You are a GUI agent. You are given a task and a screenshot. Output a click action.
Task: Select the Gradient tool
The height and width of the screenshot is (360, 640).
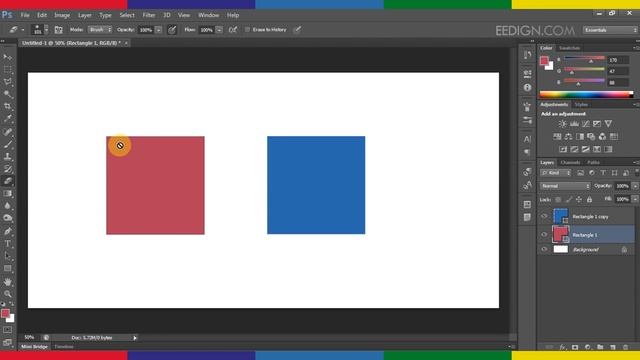[8, 193]
